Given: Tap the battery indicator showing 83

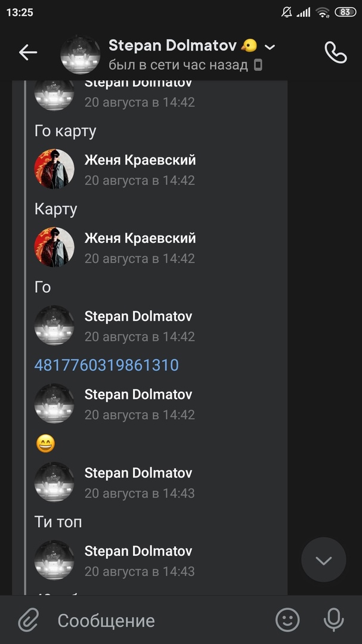Looking at the screenshot, I should pos(345,13).
